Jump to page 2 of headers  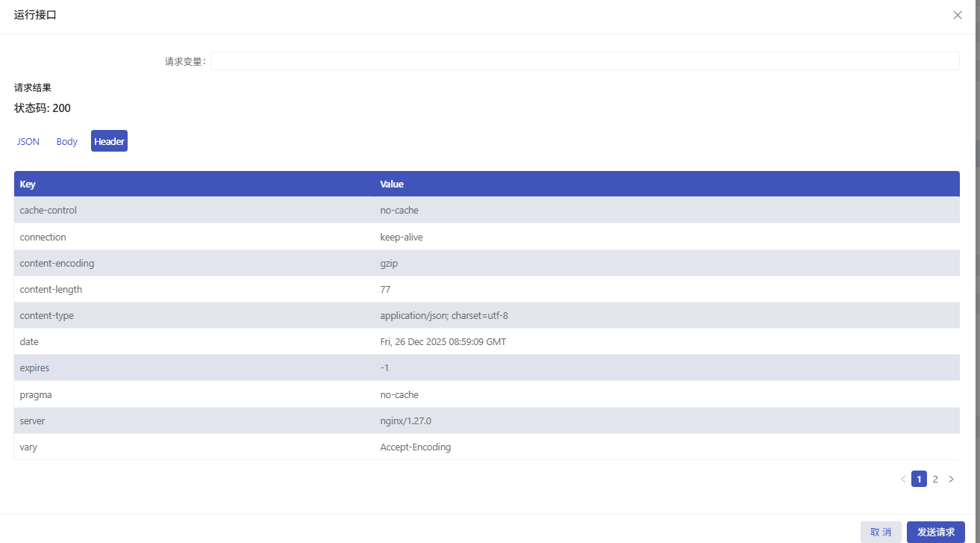[935, 479]
